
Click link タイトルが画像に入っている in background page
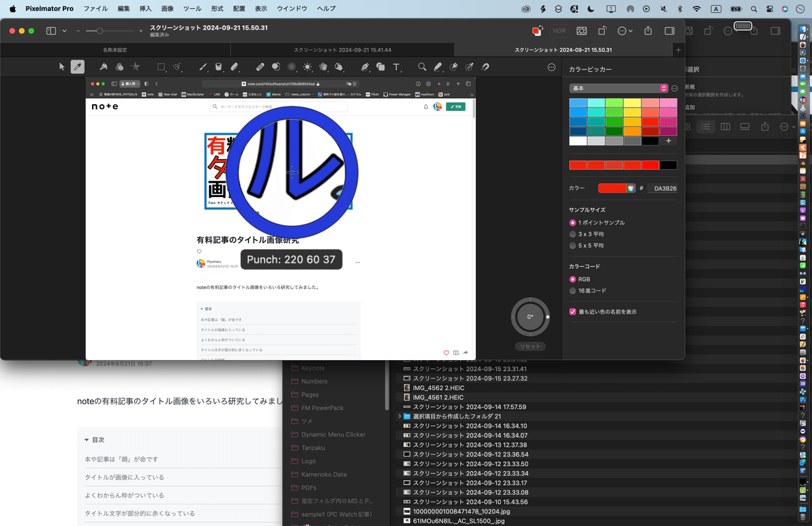point(124,477)
